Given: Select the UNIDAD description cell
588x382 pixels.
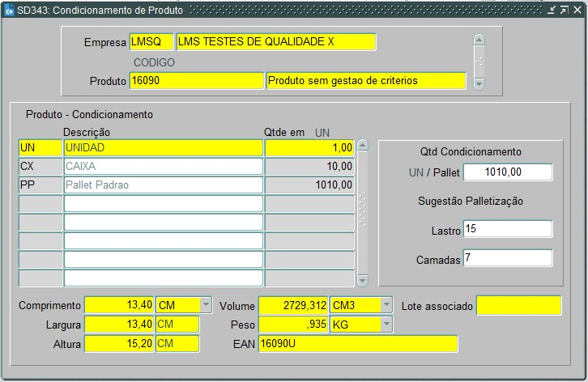Looking at the screenshot, I should pyautogui.click(x=164, y=148).
